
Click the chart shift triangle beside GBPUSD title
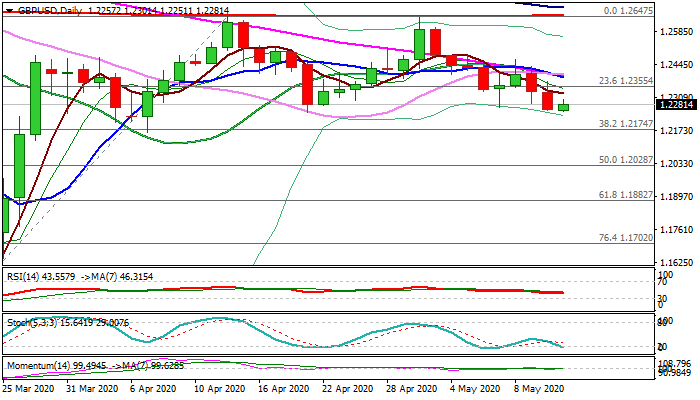[8, 9]
